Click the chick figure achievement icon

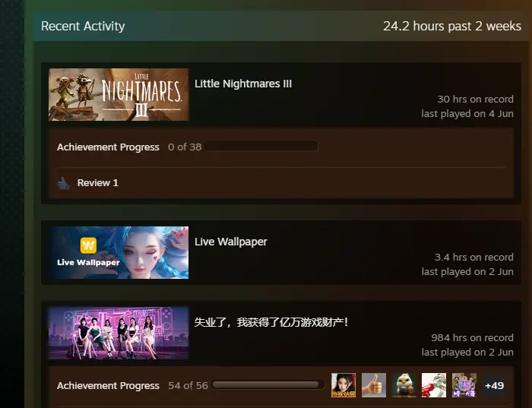[x=404, y=385]
